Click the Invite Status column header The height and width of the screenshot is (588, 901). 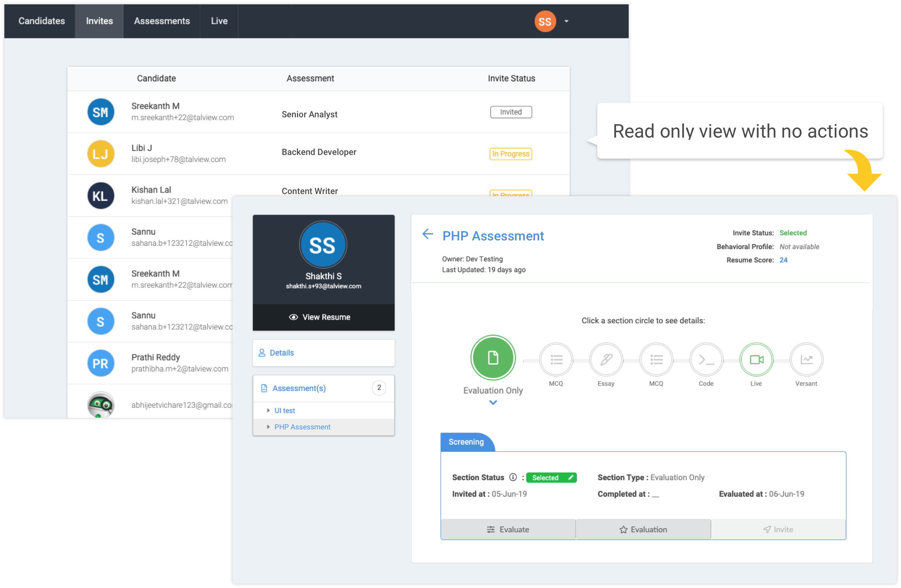[511, 78]
